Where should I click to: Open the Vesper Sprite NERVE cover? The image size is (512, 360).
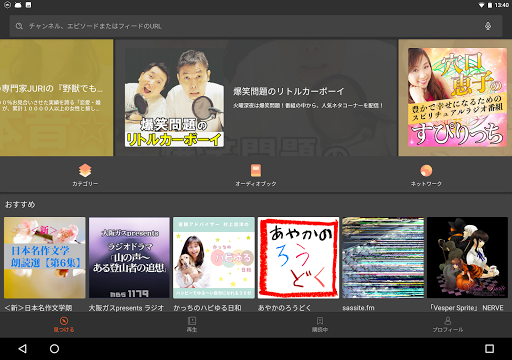468,258
